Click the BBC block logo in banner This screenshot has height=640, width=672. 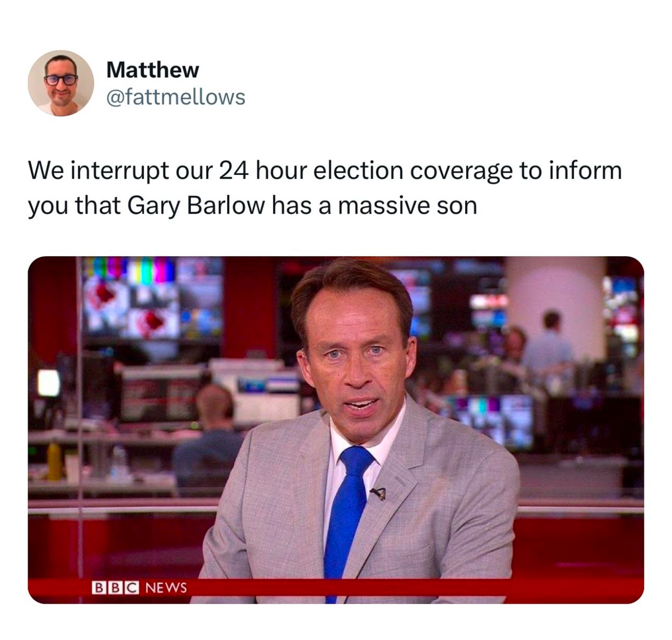coord(115,587)
